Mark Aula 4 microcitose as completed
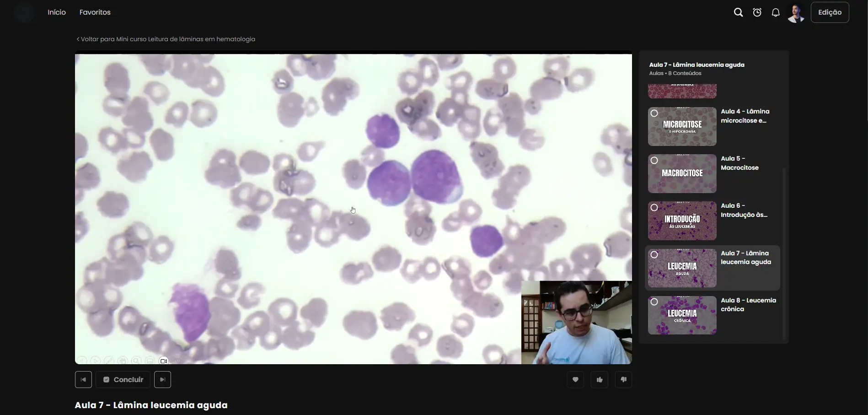Viewport: 868px width, 415px height. pyautogui.click(x=654, y=113)
